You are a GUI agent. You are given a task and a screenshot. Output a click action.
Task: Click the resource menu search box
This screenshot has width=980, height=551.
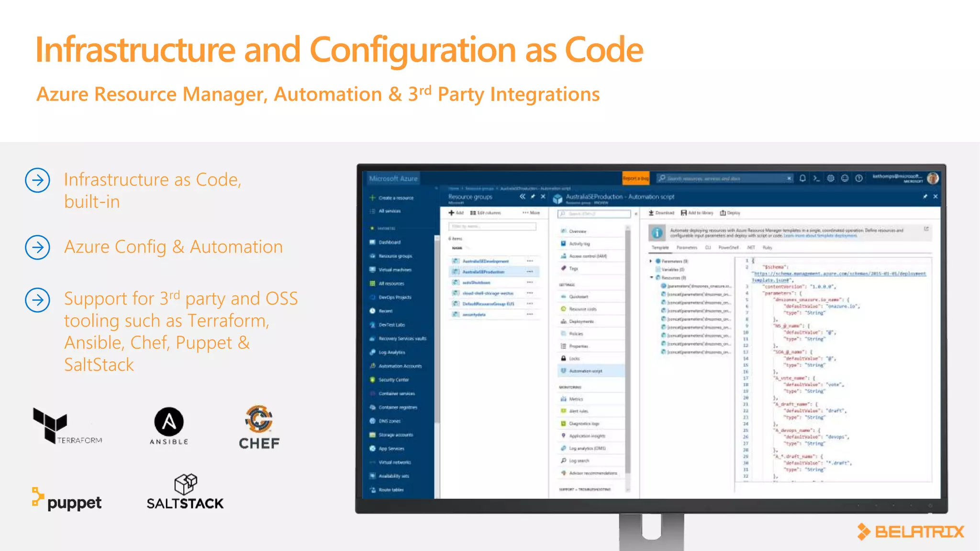point(594,214)
